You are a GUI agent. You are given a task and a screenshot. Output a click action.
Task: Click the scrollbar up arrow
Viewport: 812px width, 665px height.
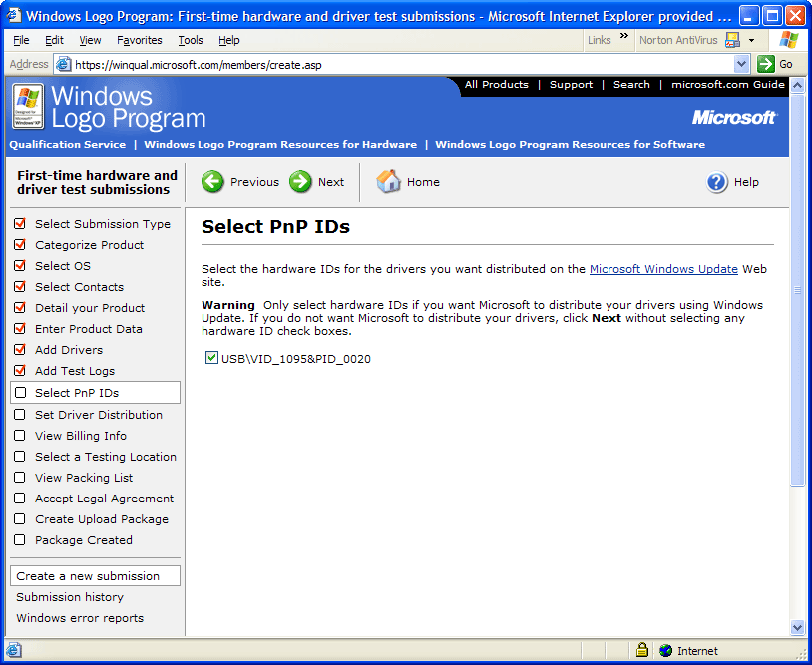tap(797, 85)
